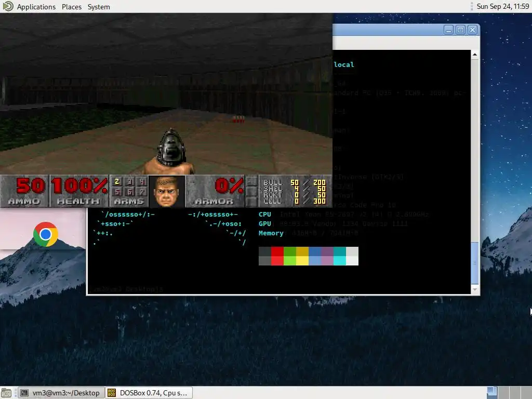Screen dimensions: 532x399
Task: Click the ARMS weapon slots panel
Action: pyautogui.click(x=129, y=191)
